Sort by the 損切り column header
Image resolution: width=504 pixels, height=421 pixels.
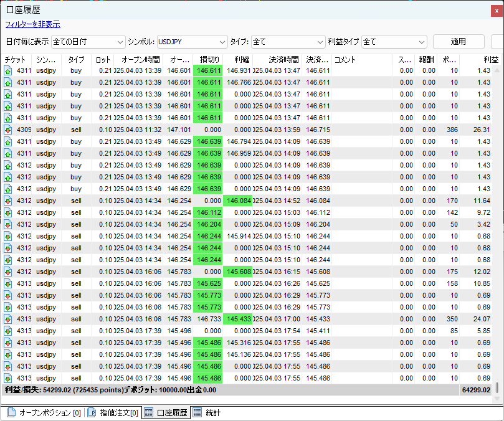click(x=208, y=59)
